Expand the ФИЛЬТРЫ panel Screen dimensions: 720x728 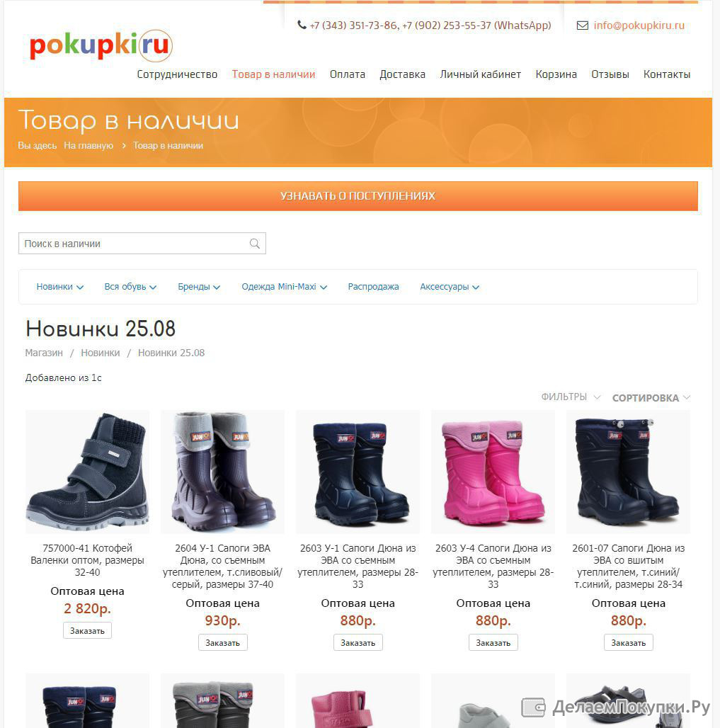click(x=571, y=397)
